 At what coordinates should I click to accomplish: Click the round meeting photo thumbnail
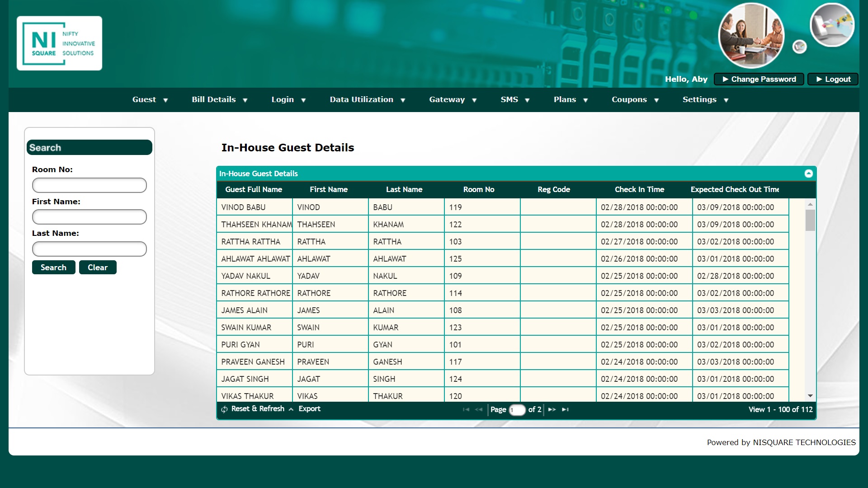[x=751, y=36]
